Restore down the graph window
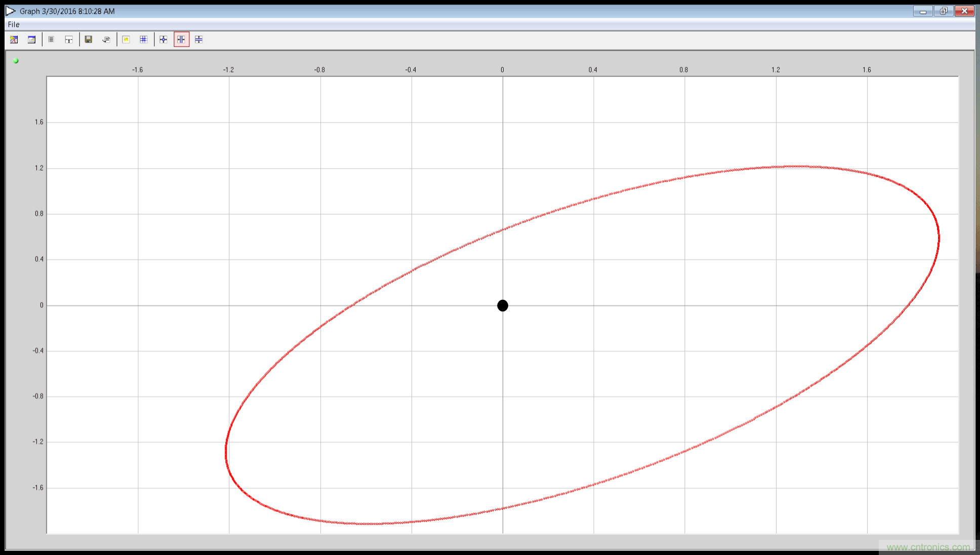Viewport: 980px width, 555px height. (944, 11)
